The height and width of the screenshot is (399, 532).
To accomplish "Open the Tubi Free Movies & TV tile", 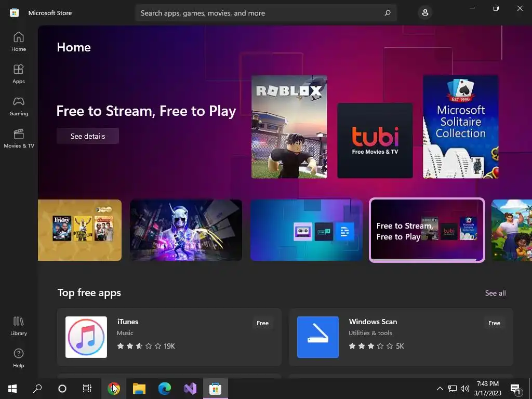I will click(x=375, y=140).
